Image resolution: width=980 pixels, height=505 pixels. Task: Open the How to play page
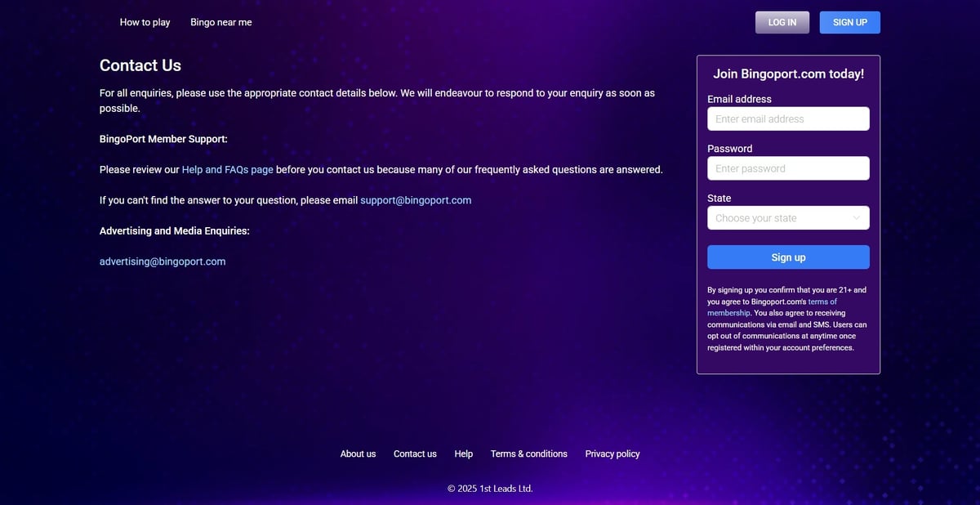coord(145,22)
